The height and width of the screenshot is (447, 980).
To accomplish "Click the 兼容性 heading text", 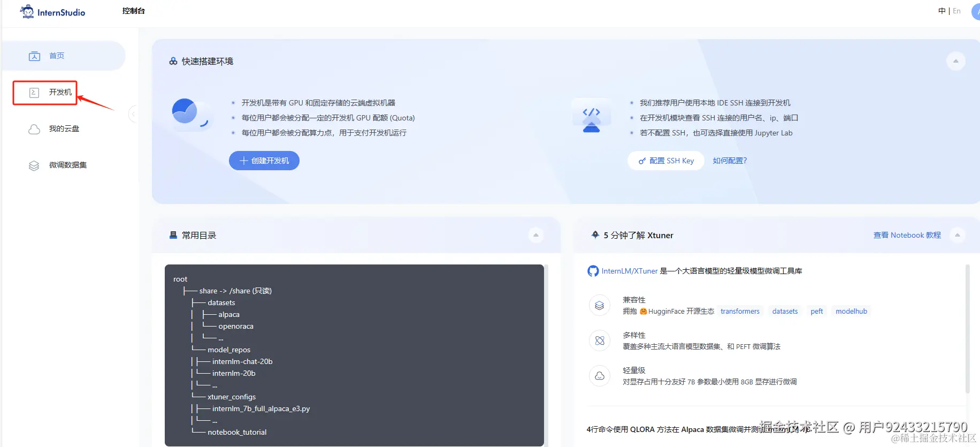I will click(634, 300).
